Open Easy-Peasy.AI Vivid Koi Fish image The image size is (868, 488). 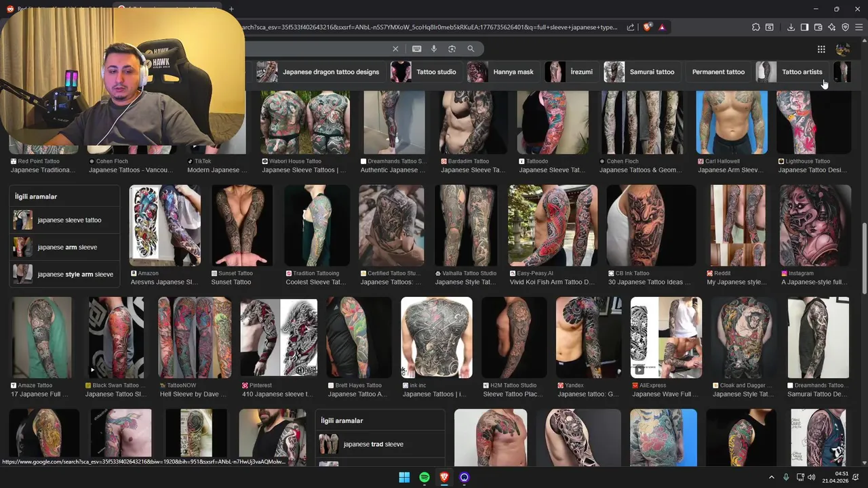[553, 226]
